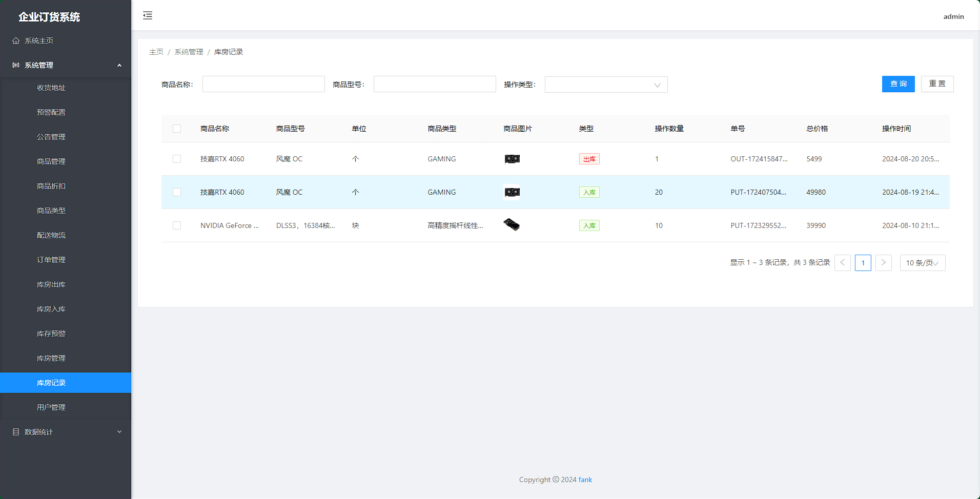Open the 商品管理 menu item
This screenshot has height=499, width=980.
tap(66, 161)
